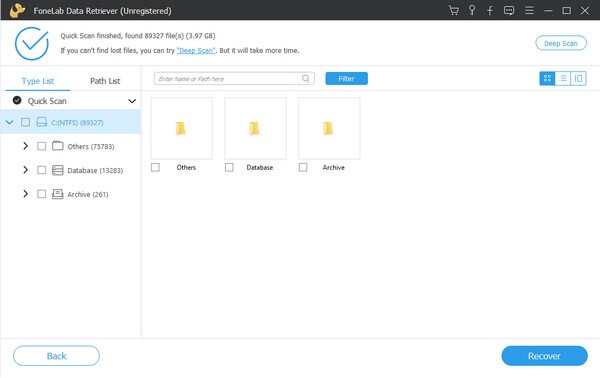Click the Quick Scan label
Image resolution: width=600 pixels, height=378 pixels.
point(47,101)
